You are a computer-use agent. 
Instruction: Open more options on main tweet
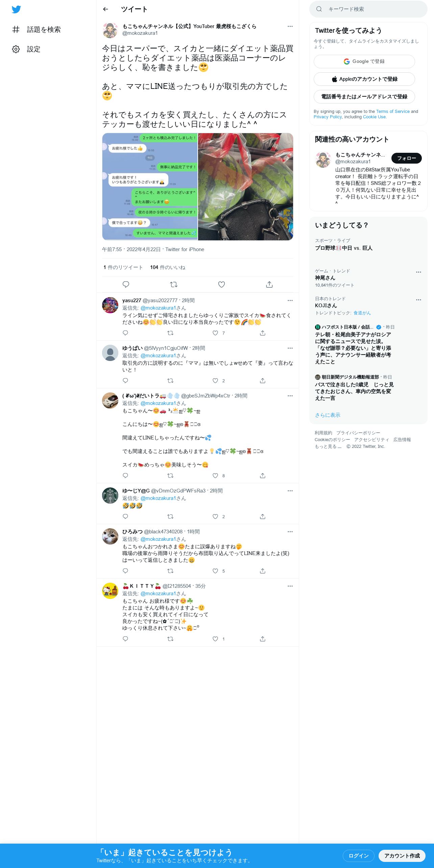click(290, 26)
